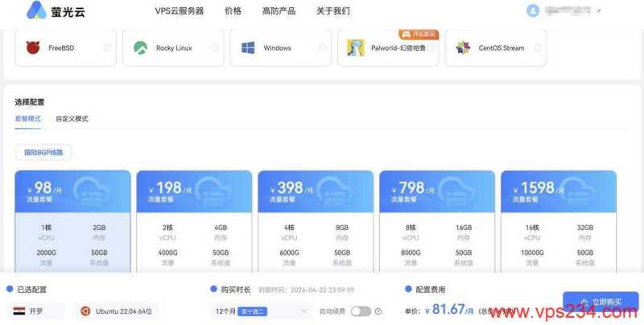
Task: Select the ¥398/月 plan card
Action: 316,221
